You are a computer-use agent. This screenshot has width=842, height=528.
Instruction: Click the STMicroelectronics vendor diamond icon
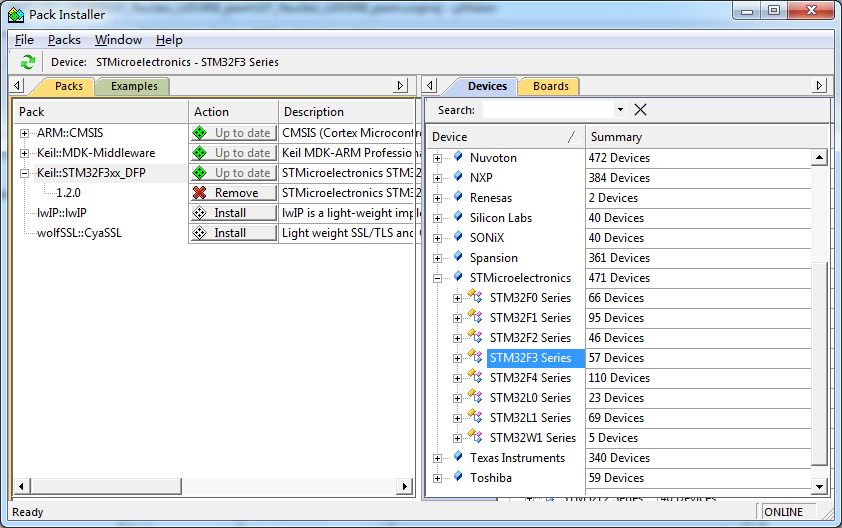click(x=458, y=277)
